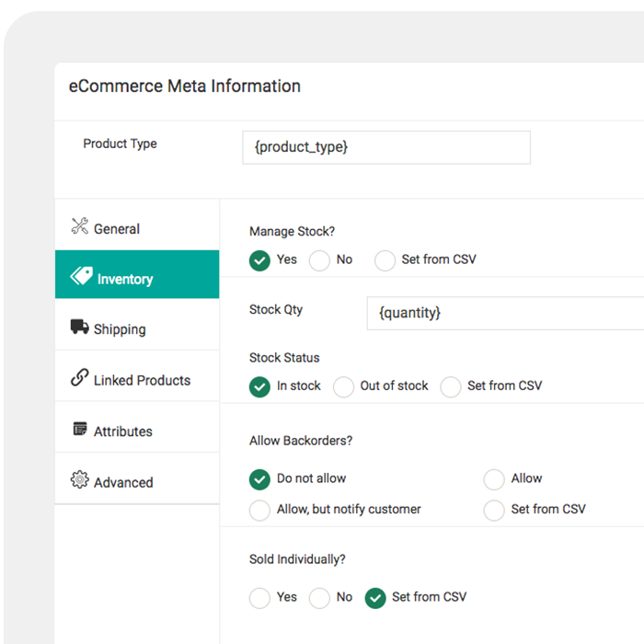Click the Sold Individually? label
Viewport: 644px width, 644px height.
(297, 559)
